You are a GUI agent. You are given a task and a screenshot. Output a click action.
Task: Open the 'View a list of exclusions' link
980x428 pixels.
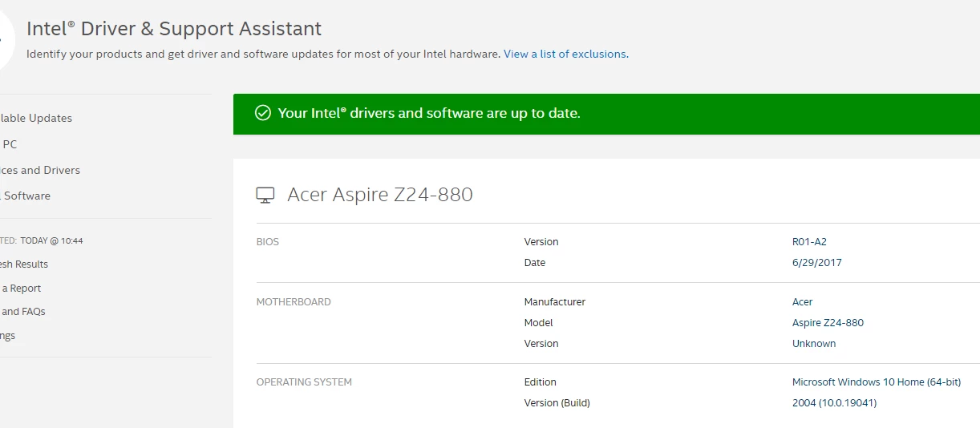point(565,54)
